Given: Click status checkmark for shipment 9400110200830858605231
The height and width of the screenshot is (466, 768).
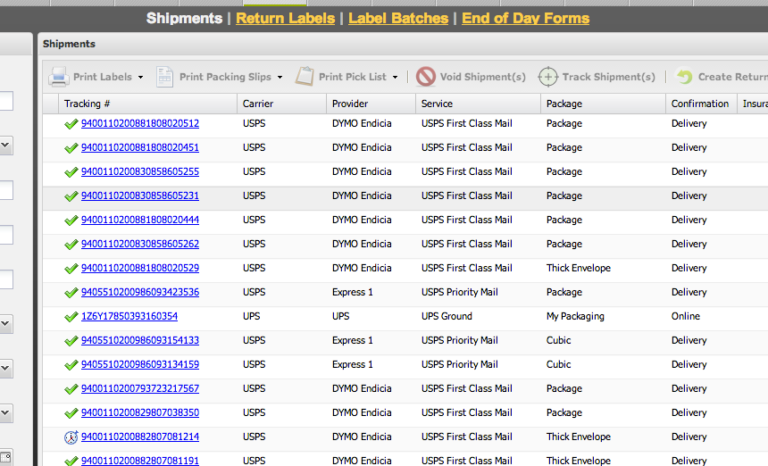Looking at the screenshot, I should point(71,196).
